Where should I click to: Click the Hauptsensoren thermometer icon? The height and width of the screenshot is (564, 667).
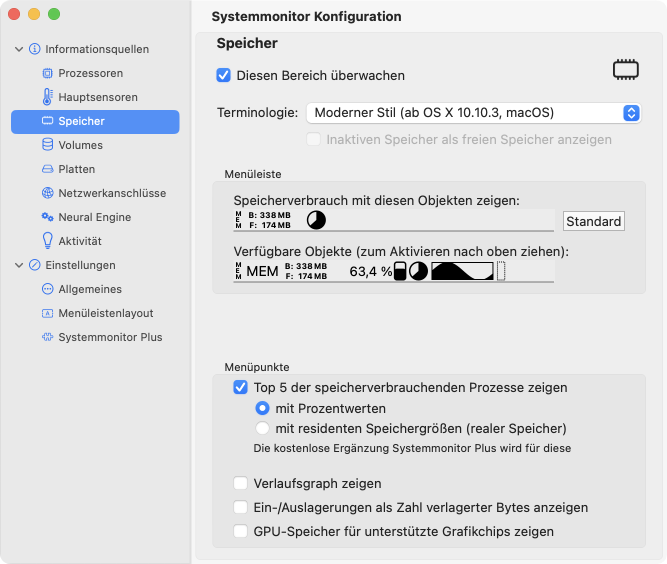pos(48,97)
